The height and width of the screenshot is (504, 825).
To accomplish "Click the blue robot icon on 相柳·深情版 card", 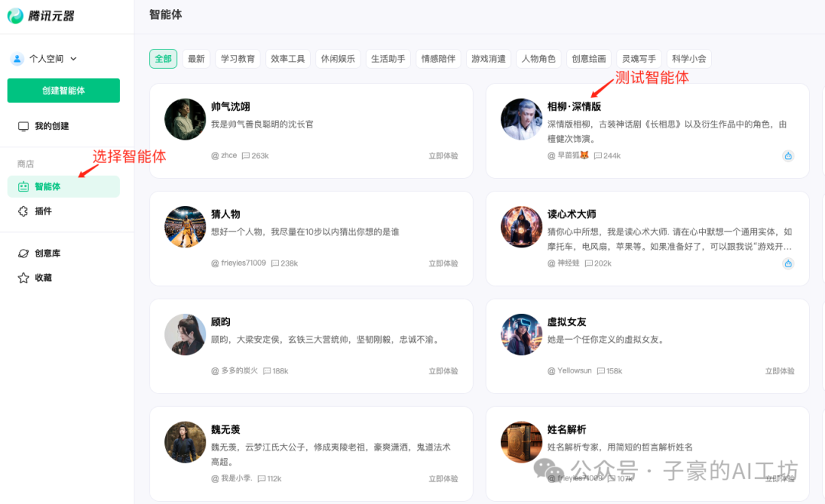I will (x=790, y=155).
